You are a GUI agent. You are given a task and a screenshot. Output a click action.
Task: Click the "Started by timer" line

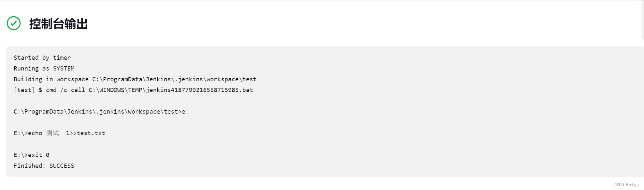[x=42, y=58]
